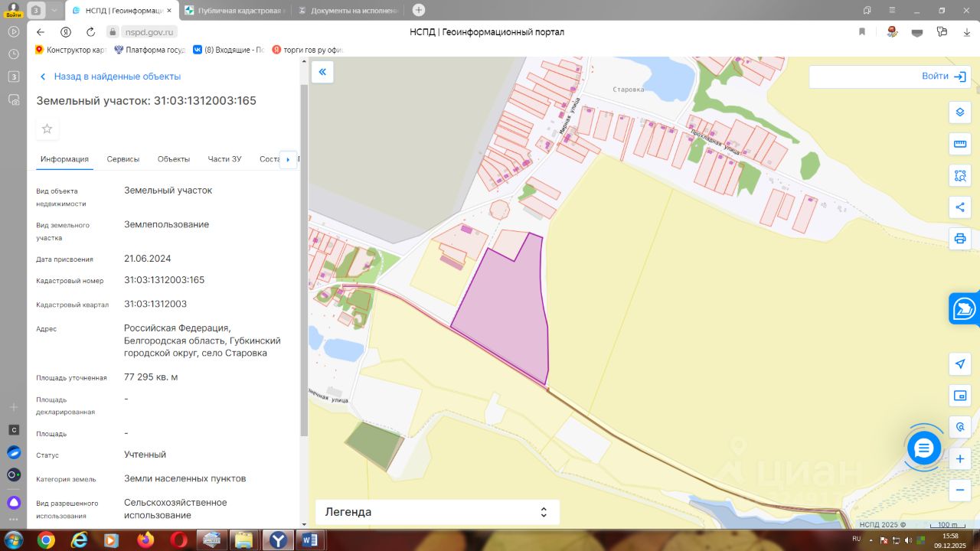Reload the current page
Image resolution: width=980 pixels, height=551 pixels.
pyautogui.click(x=90, y=32)
